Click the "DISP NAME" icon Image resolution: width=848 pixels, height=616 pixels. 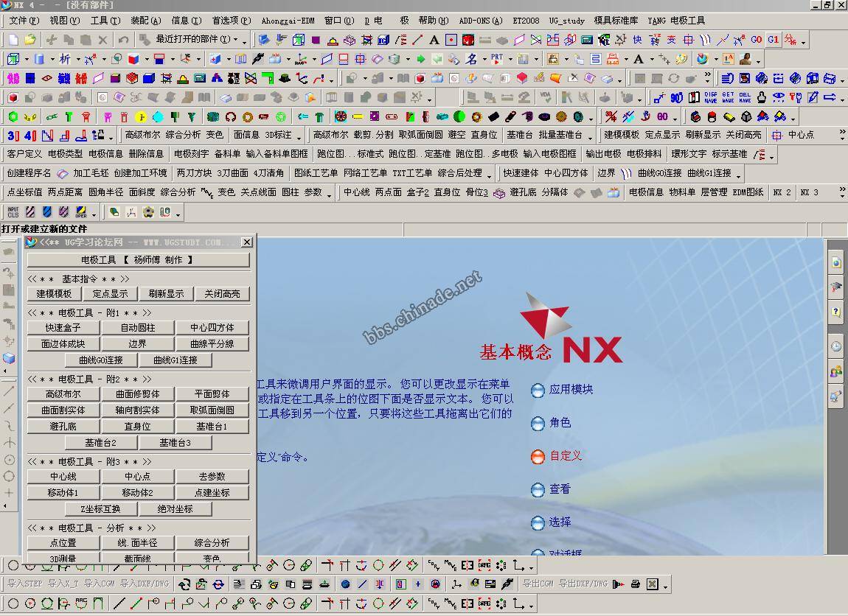pos(711,98)
